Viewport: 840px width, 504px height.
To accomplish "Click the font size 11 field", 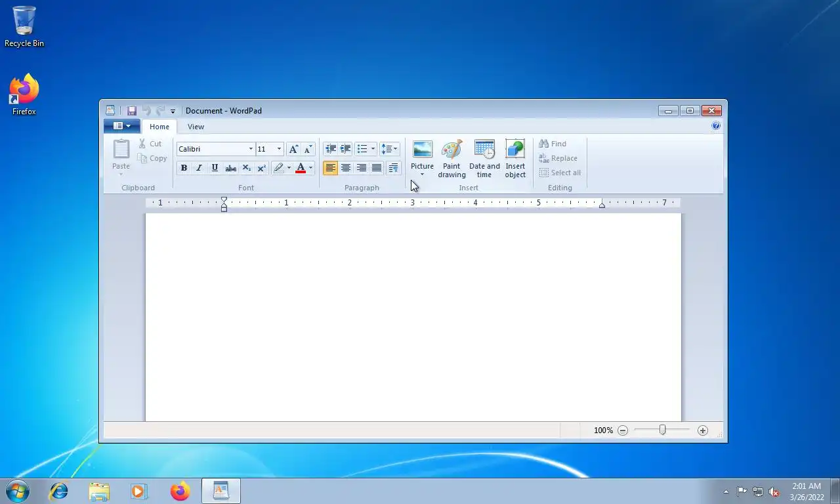I will (265, 149).
